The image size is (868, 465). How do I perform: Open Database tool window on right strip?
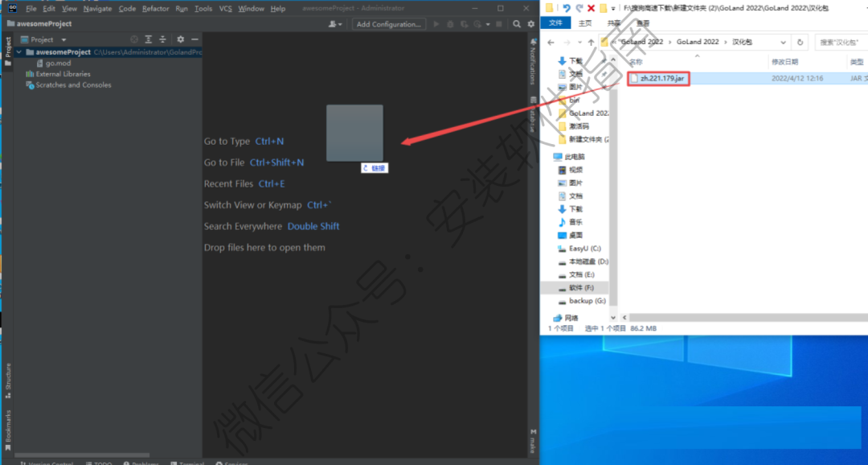(533, 115)
